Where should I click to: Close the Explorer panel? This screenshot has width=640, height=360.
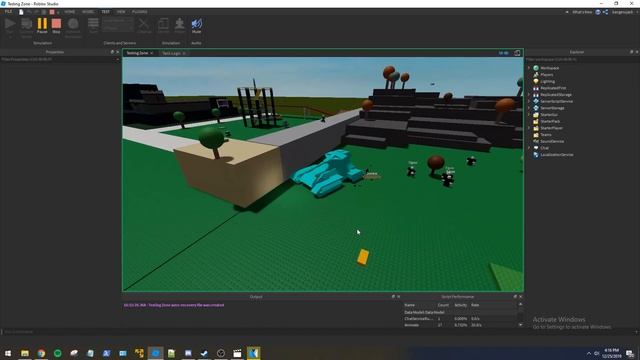pyautogui.click(x=637, y=52)
